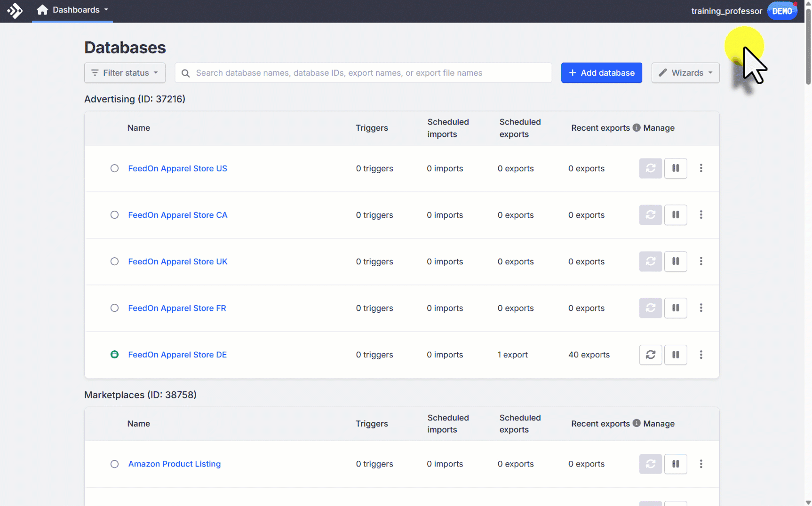Image resolution: width=812 pixels, height=506 pixels.
Task: Click the app logo in the top-left
Action: pos(15,10)
